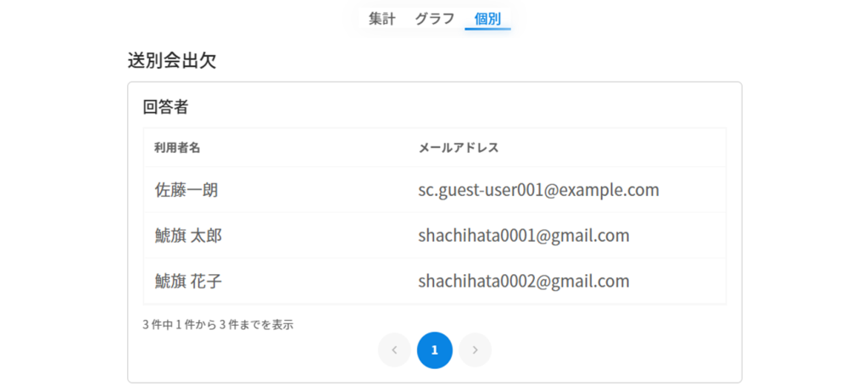Image resolution: width=868 pixels, height=386 pixels.
Task: Open respondent 佐藤一朗's row
Action: tap(186, 190)
